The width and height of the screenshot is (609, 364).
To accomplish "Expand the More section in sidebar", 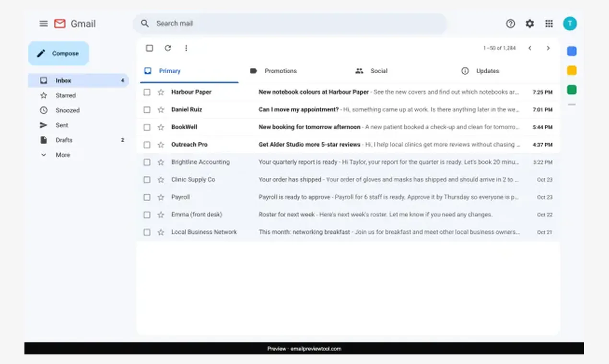I will (79, 155).
